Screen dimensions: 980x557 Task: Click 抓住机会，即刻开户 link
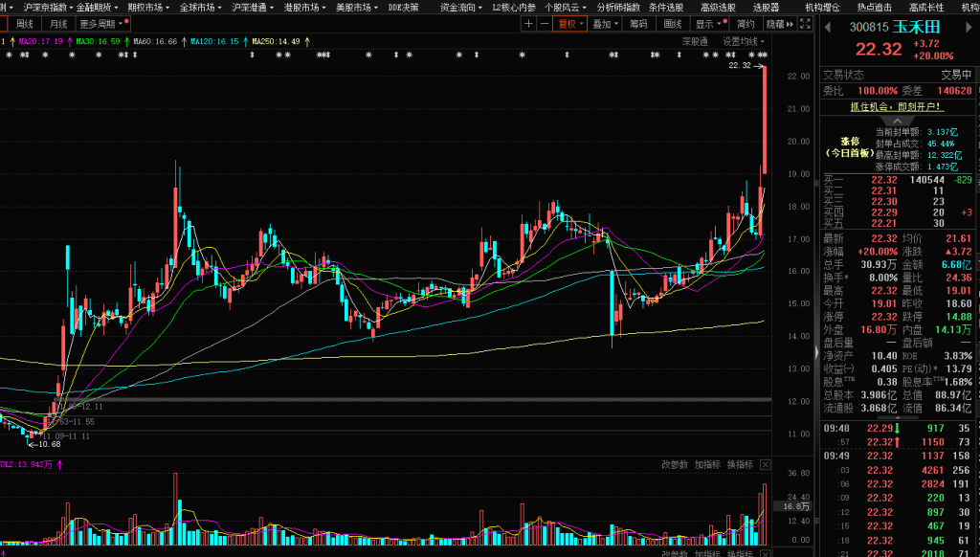[897, 107]
